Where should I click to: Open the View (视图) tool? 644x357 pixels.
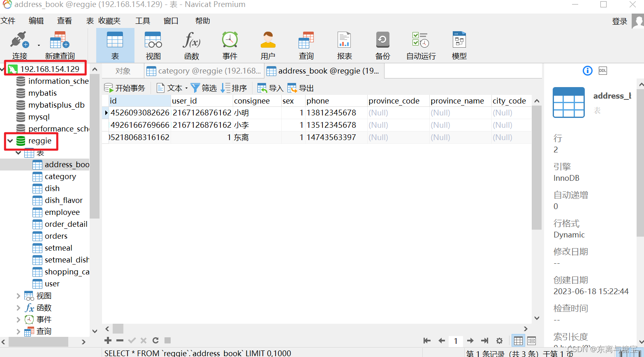point(153,46)
